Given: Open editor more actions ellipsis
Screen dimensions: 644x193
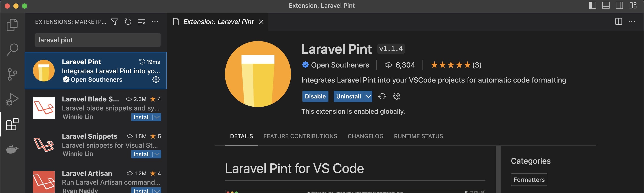Looking at the screenshot, I should coord(632,22).
